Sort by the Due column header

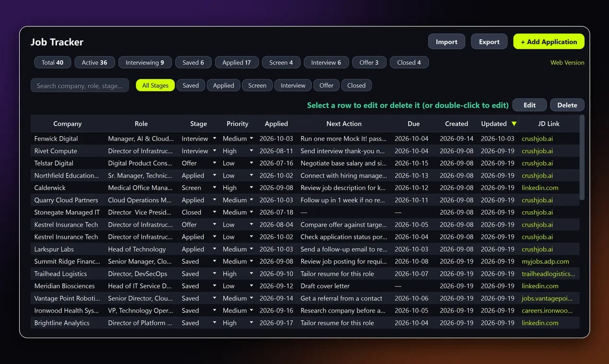pyautogui.click(x=413, y=124)
